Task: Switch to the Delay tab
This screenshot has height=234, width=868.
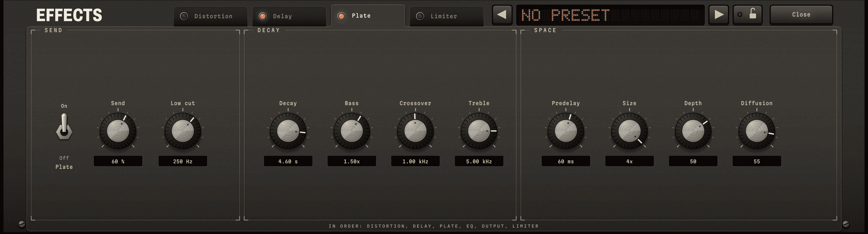Action: [289, 16]
